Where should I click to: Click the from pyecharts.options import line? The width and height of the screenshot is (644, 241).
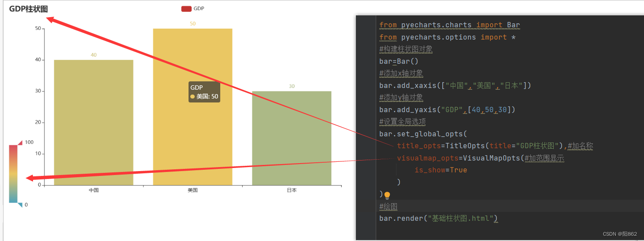point(448,37)
